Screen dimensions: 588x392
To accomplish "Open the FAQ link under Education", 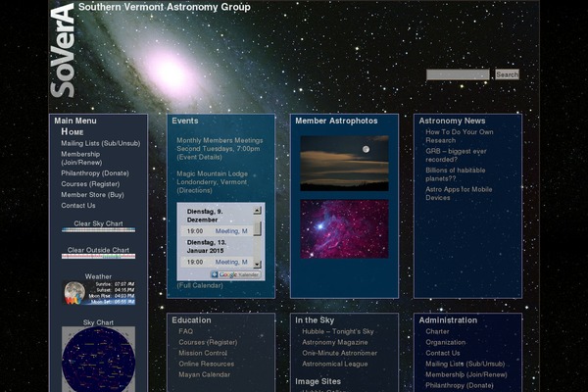I will 185,331.
